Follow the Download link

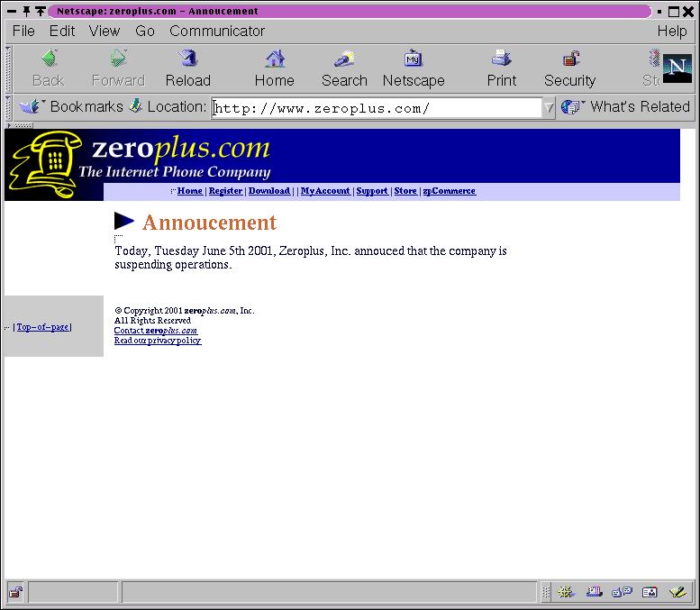[269, 191]
